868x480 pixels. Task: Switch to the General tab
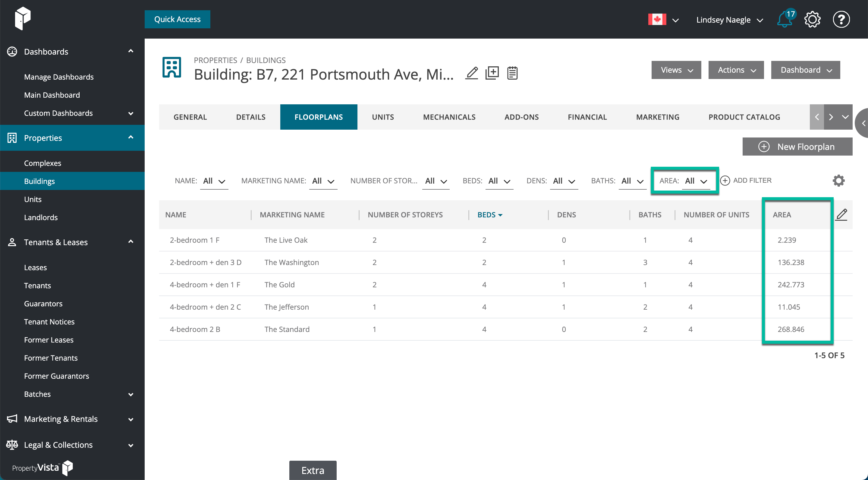(x=190, y=117)
